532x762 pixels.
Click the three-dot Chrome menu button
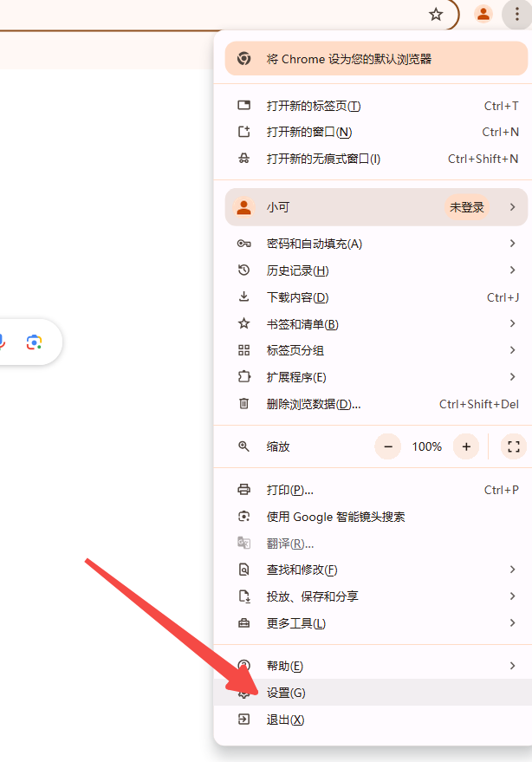[x=517, y=14]
